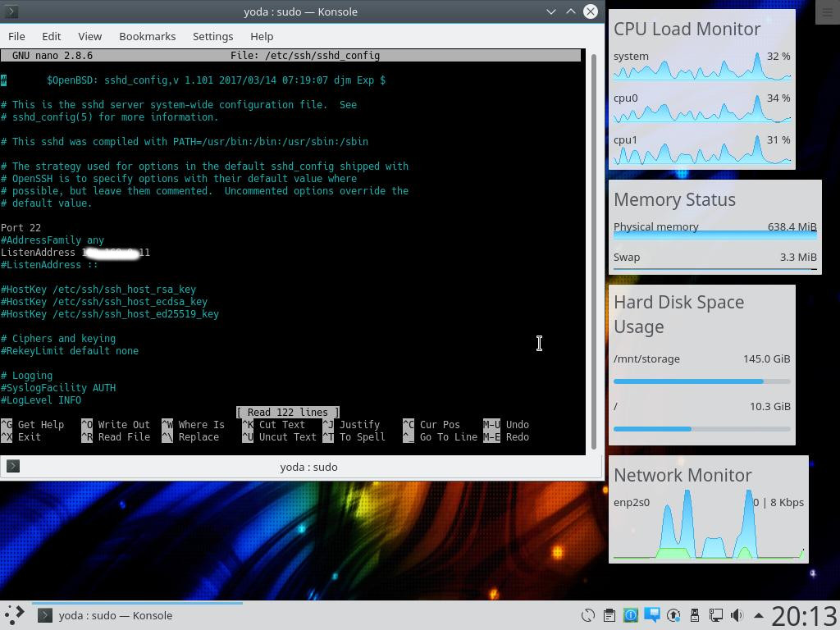Click the blue chat message tray icon
The width and height of the screenshot is (840, 630).
click(x=652, y=614)
